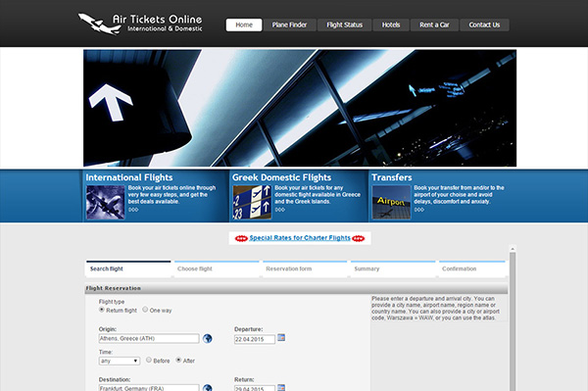Choose the After time option
The height and width of the screenshot is (391, 588).
(179, 360)
